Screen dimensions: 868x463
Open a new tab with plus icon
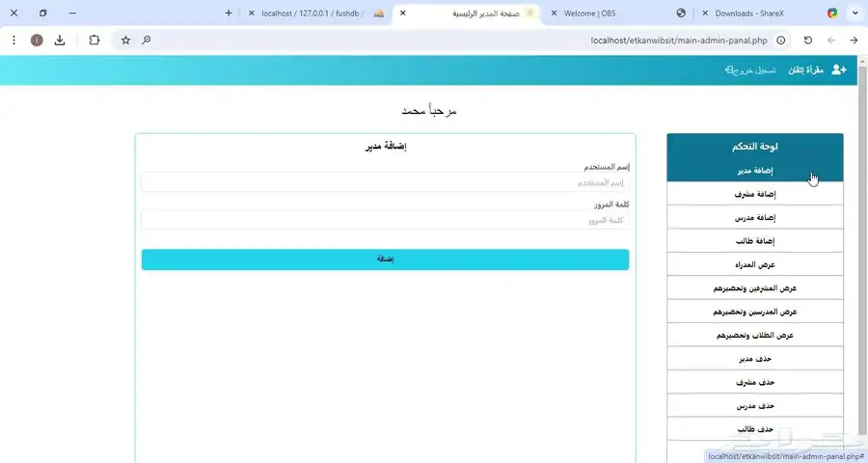tap(229, 13)
